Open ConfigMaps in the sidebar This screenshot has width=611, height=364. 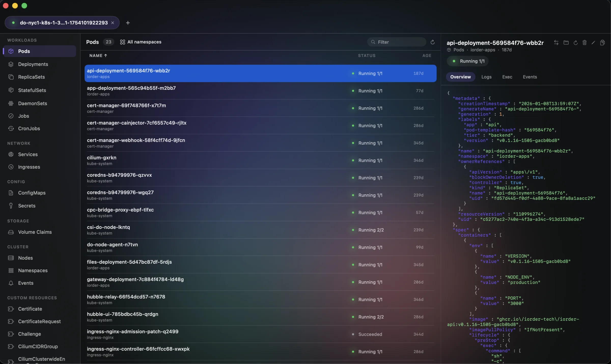point(39,193)
